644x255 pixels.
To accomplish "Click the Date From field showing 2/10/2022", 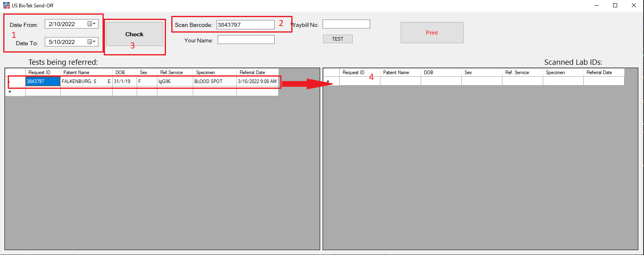I will [x=72, y=24].
